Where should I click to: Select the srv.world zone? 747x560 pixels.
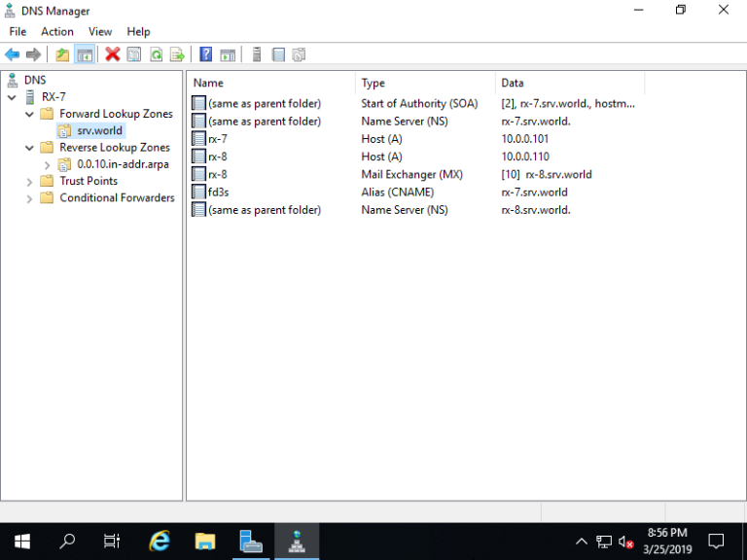tap(99, 130)
